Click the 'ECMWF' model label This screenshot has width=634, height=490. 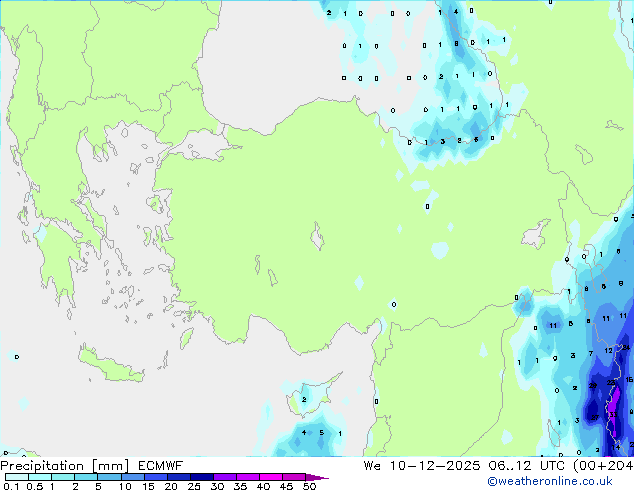161,466
